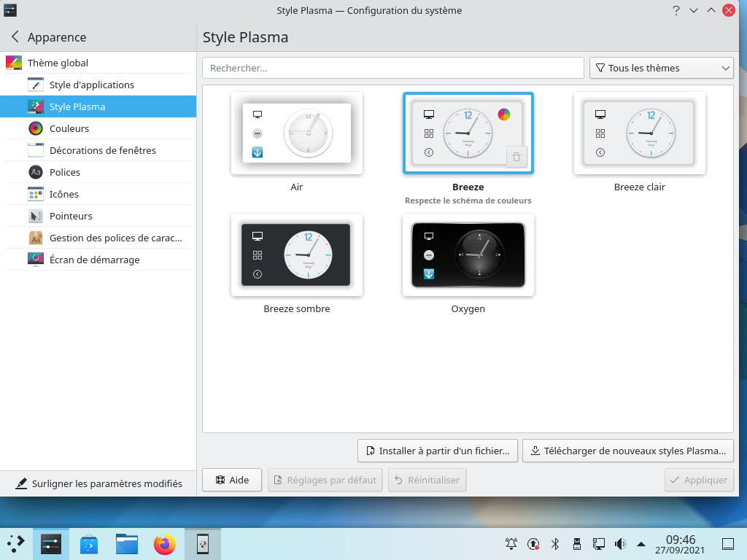Click the Appliquer button
The image size is (747, 560).
click(x=699, y=480)
